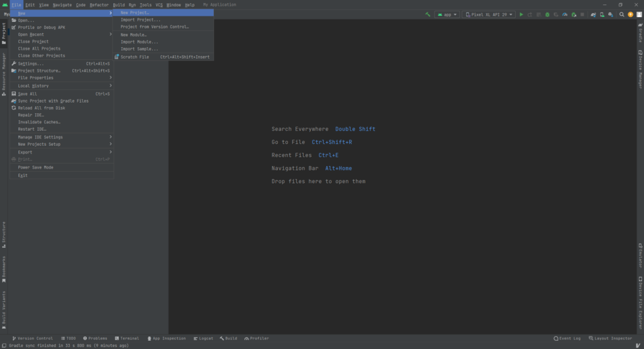Image resolution: width=644 pixels, height=349 pixels.
Task: Open the app run configuration dropdown
Action: (x=447, y=14)
